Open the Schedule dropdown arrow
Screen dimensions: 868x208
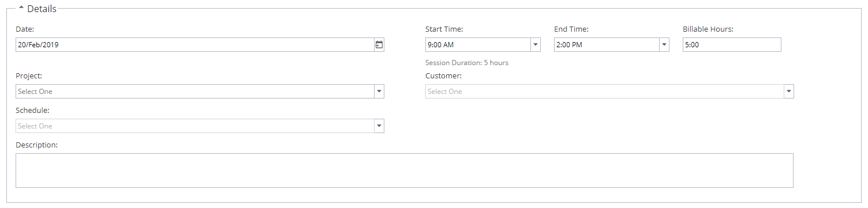[x=379, y=126]
